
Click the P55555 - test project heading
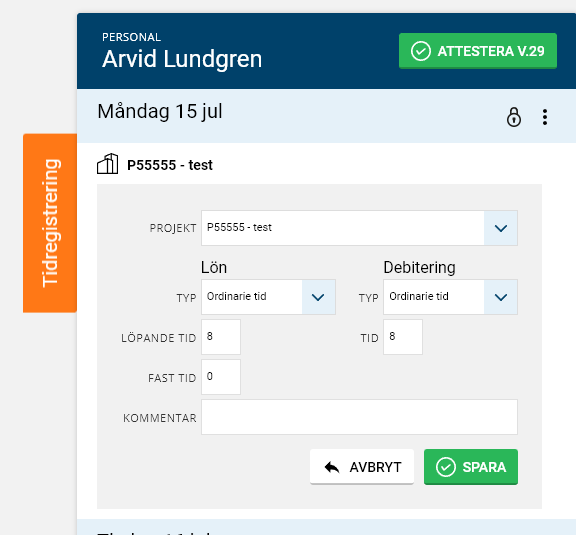[x=170, y=165]
